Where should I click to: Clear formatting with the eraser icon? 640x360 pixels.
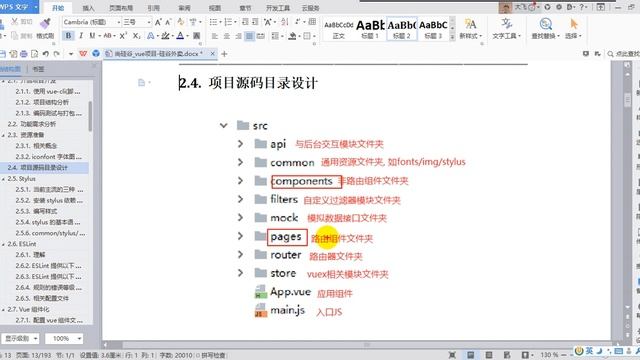tap(181, 22)
